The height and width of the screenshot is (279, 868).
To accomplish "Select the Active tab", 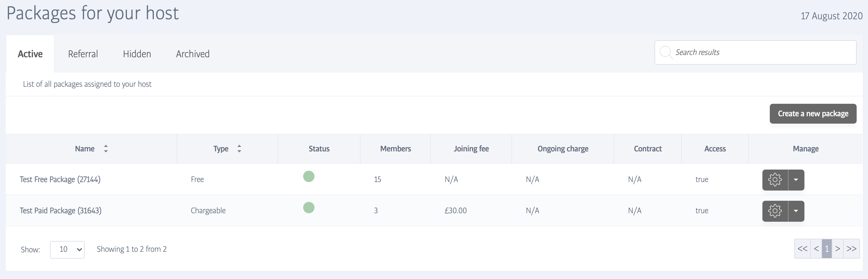I will tap(30, 54).
